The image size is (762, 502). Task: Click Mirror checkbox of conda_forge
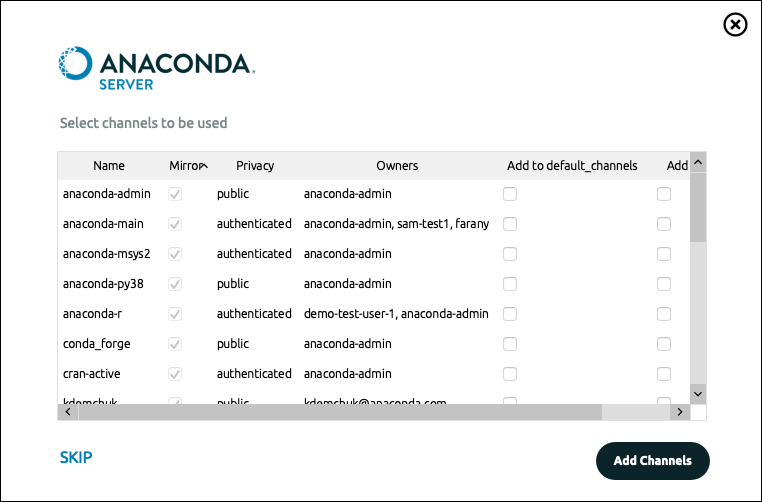[x=175, y=344]
